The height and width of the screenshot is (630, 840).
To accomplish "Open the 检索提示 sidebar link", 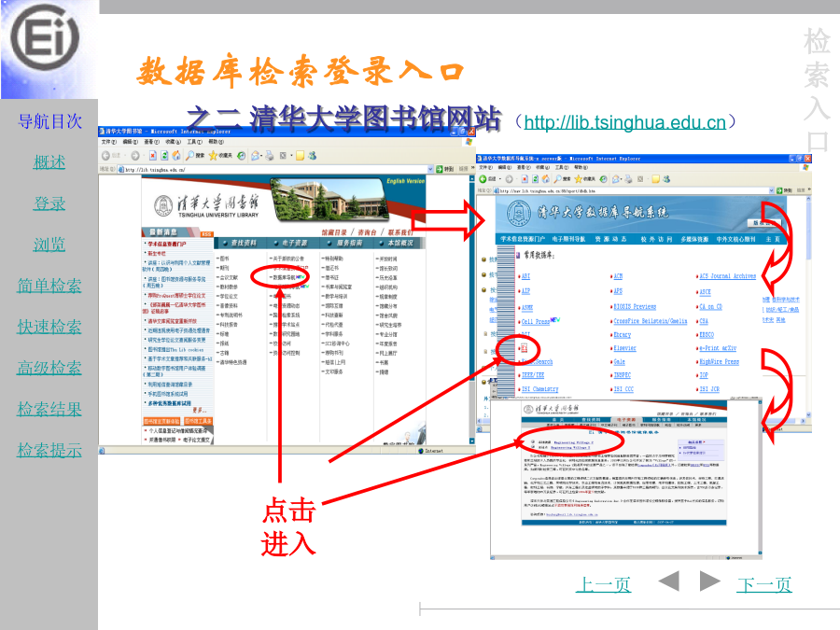I will tap(49, 450).
